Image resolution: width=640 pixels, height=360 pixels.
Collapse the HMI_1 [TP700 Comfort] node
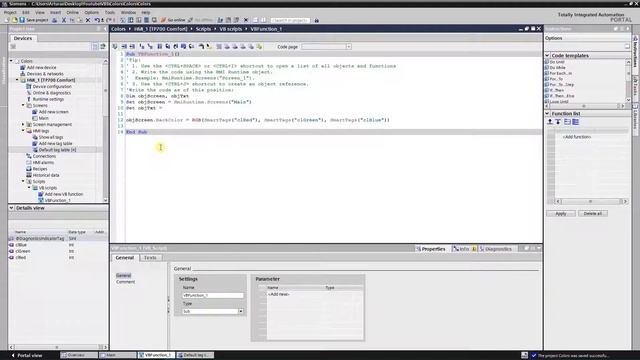[17, 80]
